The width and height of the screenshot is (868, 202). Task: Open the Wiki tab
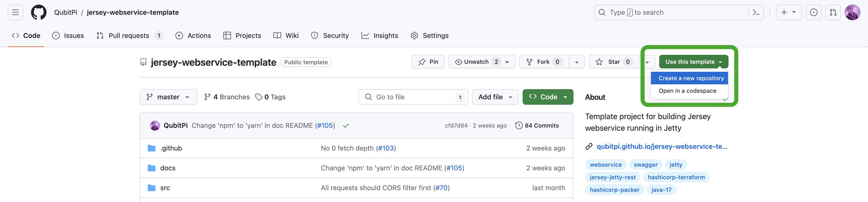[286, 36]
